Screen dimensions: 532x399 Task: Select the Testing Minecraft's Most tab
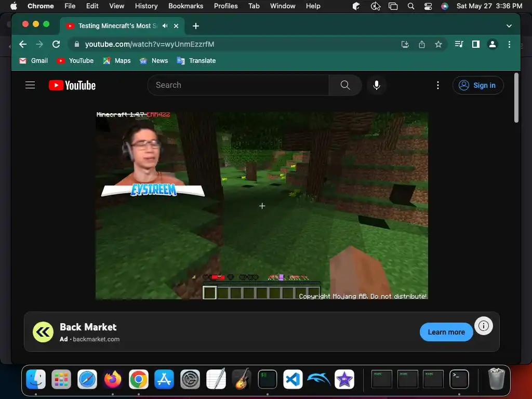click(117, 26)
